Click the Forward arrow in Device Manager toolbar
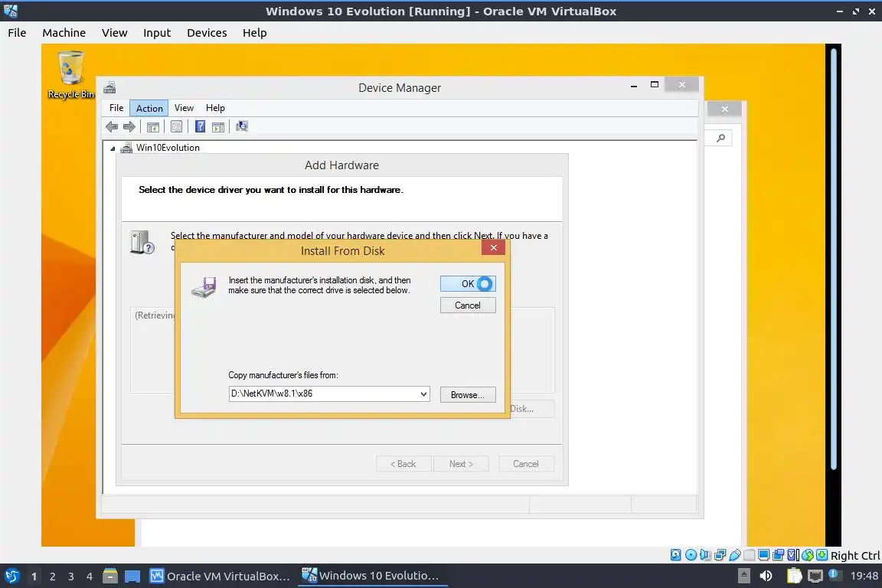 tap(129, 126)
